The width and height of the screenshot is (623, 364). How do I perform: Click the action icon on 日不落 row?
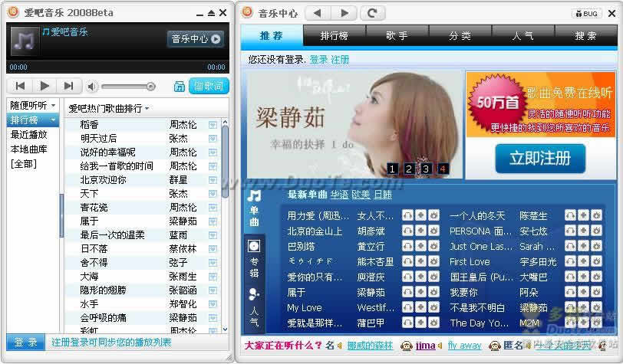[x=213, y=249]
